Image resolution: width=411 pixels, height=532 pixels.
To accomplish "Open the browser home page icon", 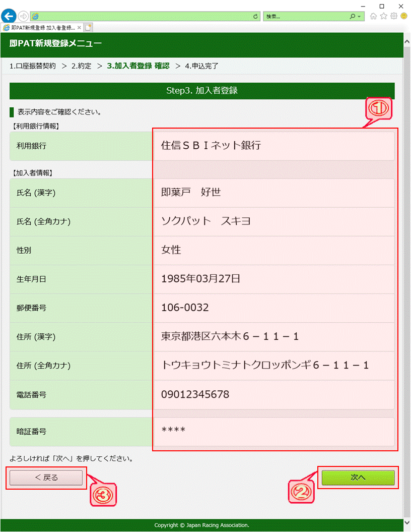I will click(x=373, y=16).
